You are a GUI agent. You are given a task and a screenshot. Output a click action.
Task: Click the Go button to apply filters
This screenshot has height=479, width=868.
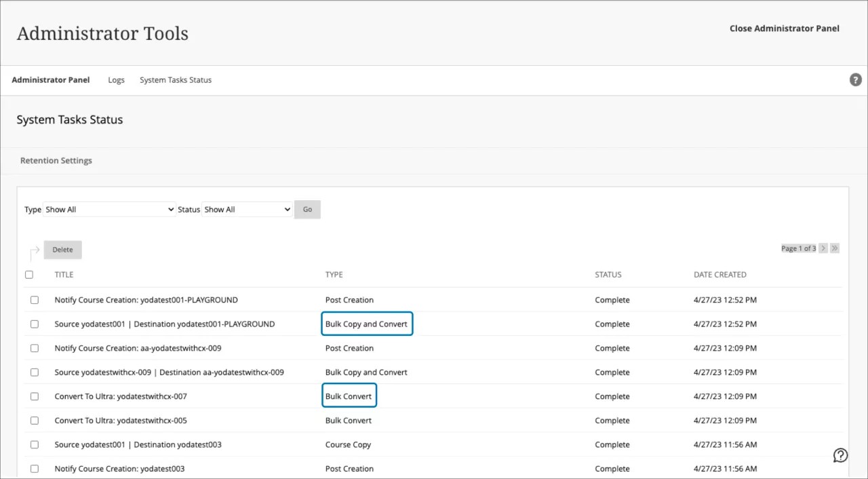pyautogui.click(x=307, y=209)
